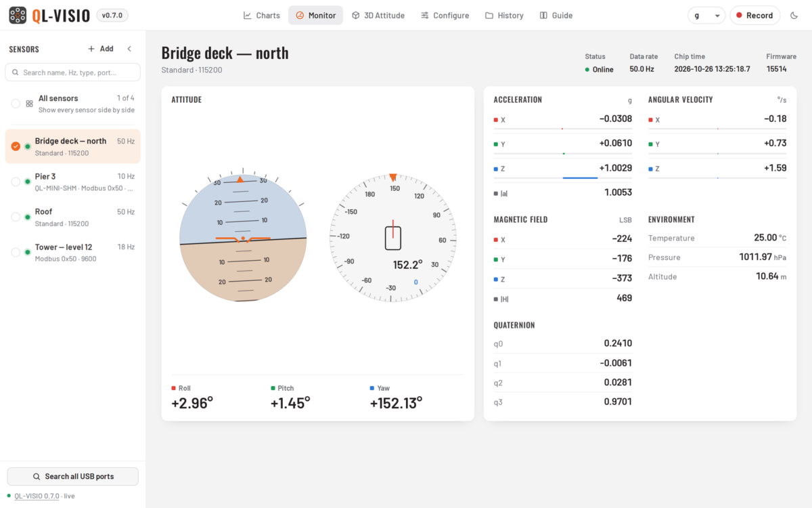Click the Yaw value +152.13°
The width and height of the screenshot is (812, 508).
pyautogui.click(x=396, y=403)
